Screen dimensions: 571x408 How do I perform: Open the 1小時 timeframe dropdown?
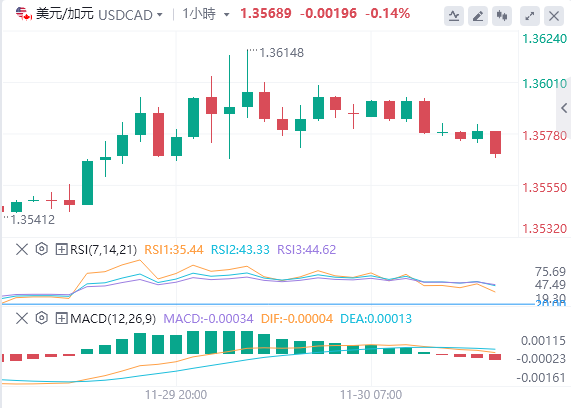point(206,14)
